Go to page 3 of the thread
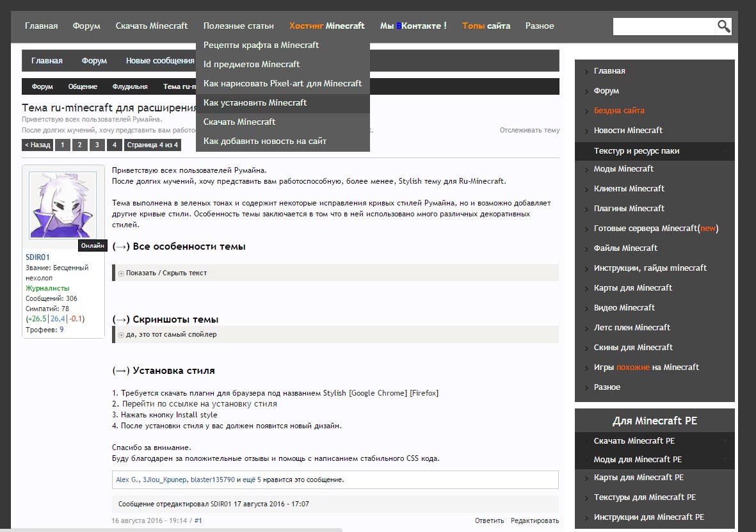 click(x=97, y=145)
